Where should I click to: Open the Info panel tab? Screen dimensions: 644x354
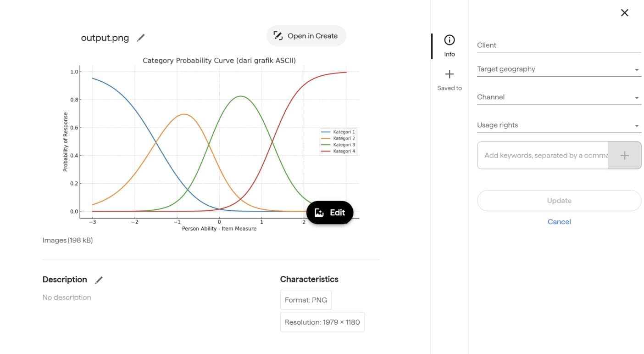coord(450,46)
